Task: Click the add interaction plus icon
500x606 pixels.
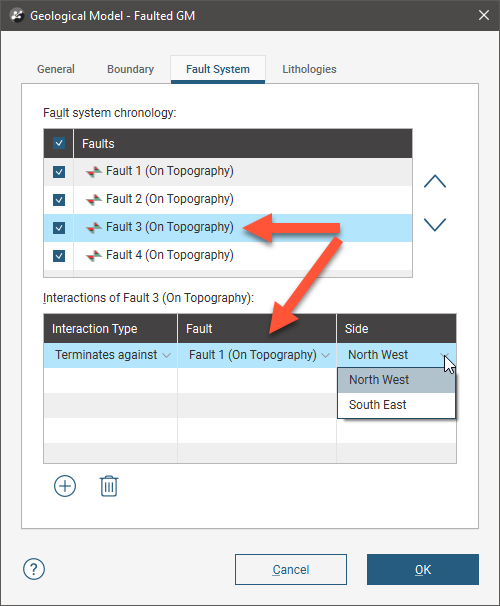Action: pyautogui.click(x=65, y=486)
